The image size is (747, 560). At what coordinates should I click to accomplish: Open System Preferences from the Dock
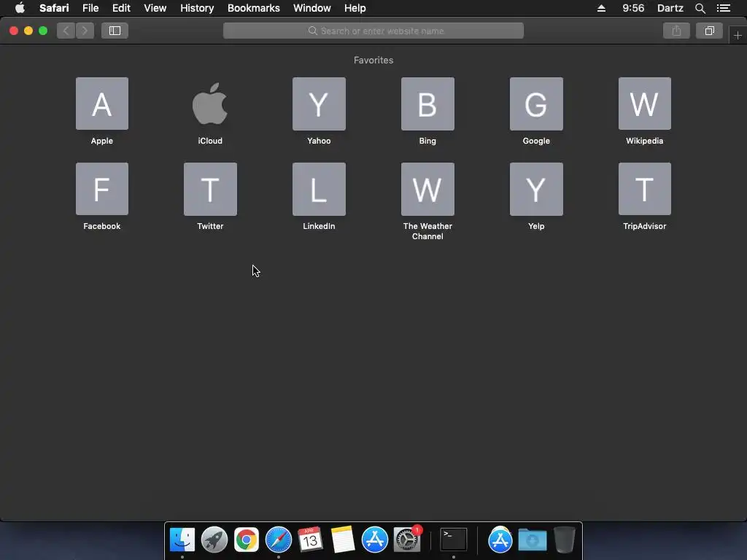(407, 540)
